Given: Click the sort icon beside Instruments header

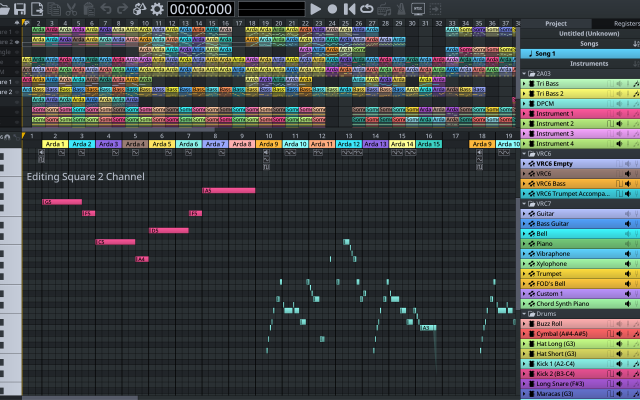Looking at the screenshot, I should click(x=636, y=64).
